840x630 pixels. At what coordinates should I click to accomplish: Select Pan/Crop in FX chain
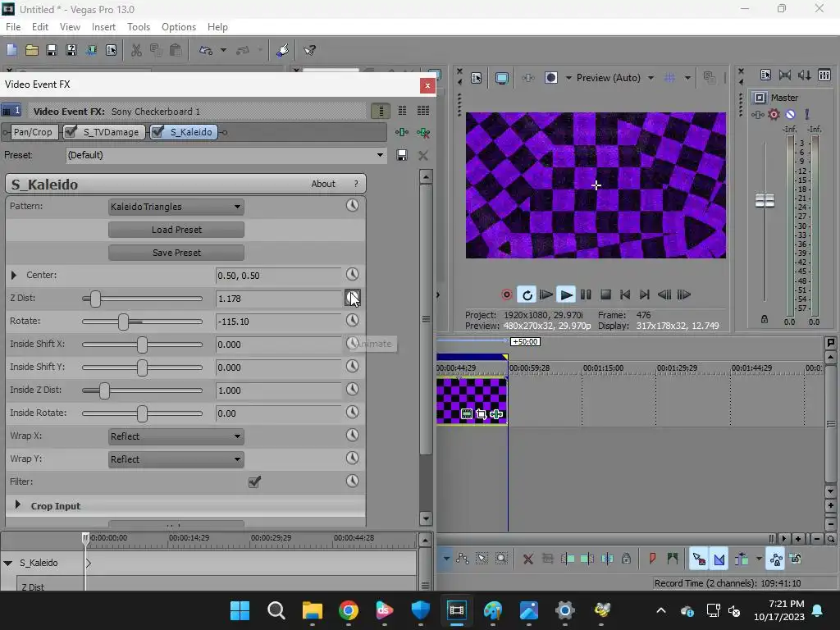point(33,132)
